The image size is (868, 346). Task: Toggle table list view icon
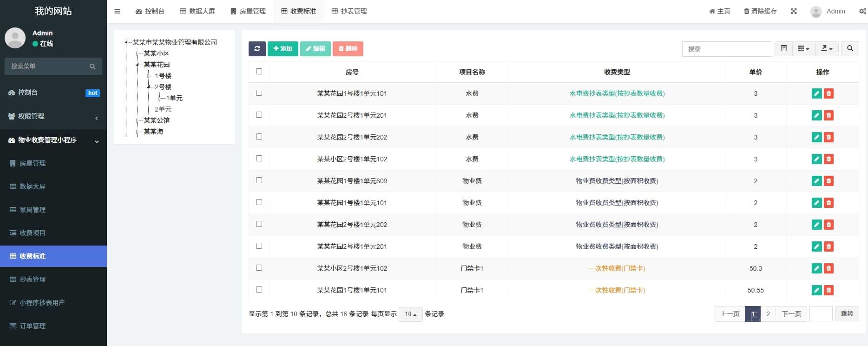(x=783, y=49)
